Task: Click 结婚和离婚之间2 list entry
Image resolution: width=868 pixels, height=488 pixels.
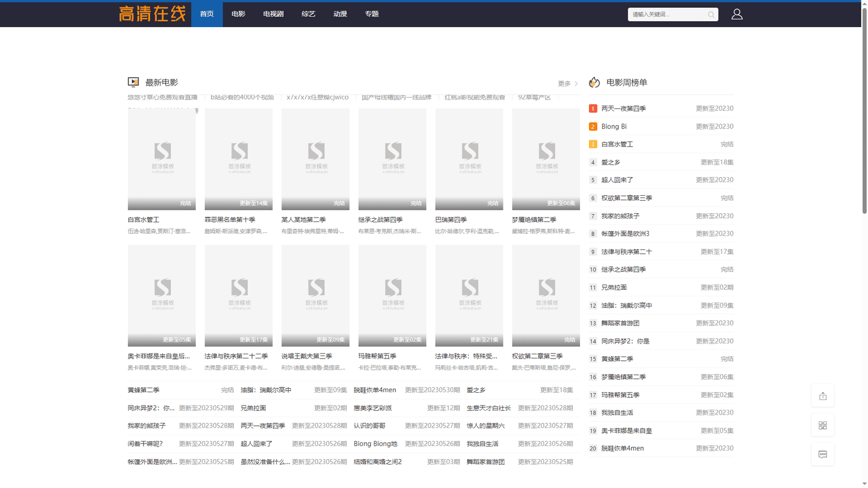Action: 378,462
